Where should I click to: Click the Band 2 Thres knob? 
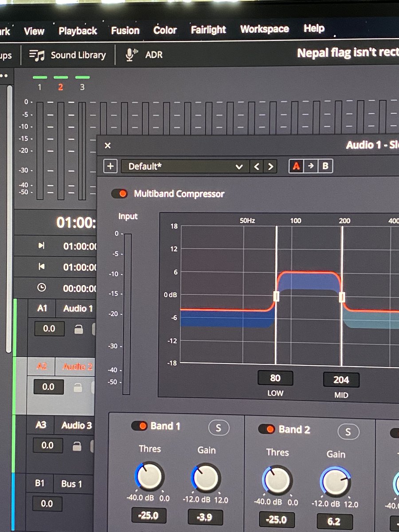click(277, 480)
